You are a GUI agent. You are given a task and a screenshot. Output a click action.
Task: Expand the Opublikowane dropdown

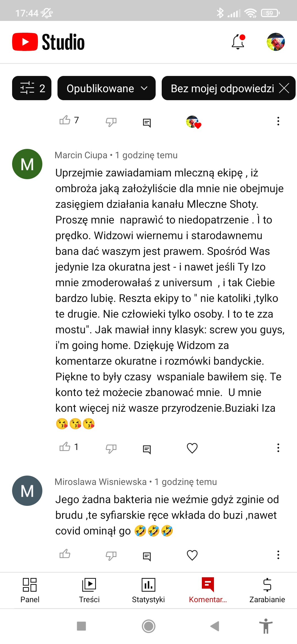tap(106, 88)
